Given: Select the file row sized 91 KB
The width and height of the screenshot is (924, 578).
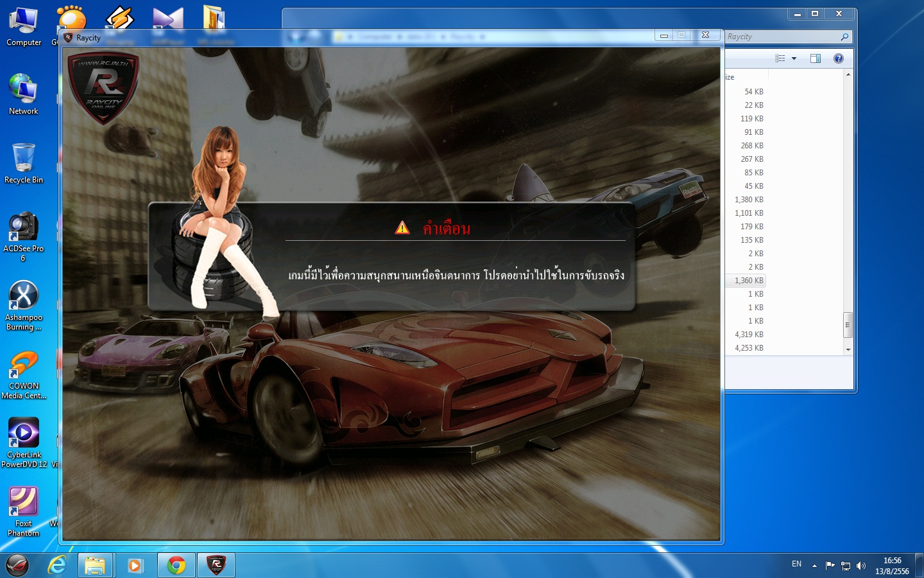Looking at the screenshot, I should 746,132.
